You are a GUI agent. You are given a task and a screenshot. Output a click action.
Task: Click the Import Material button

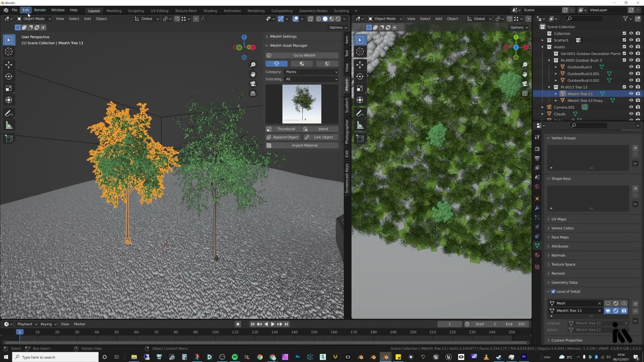[302, 145]
